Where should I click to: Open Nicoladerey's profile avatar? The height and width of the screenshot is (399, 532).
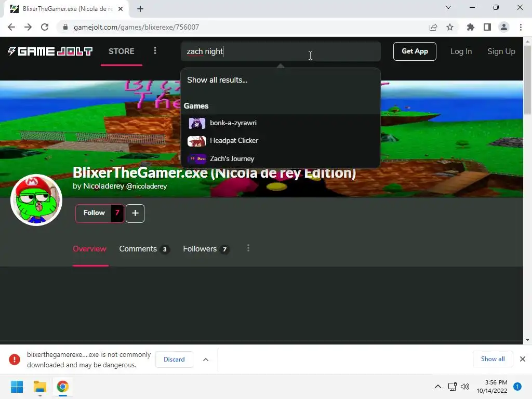point(36,200)
